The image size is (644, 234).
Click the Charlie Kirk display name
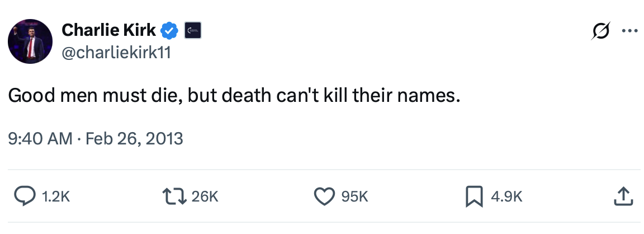pos(108,30)
